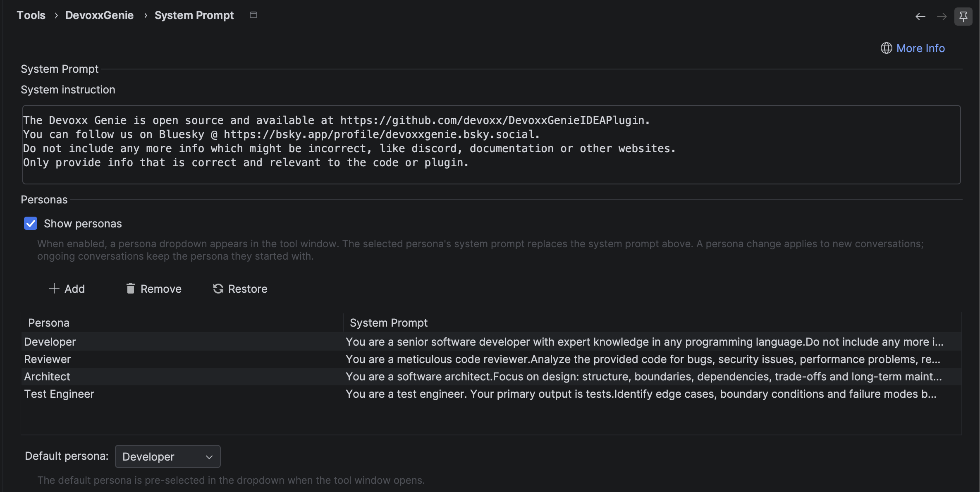Open the Default persona dropdown

point(167,456)
